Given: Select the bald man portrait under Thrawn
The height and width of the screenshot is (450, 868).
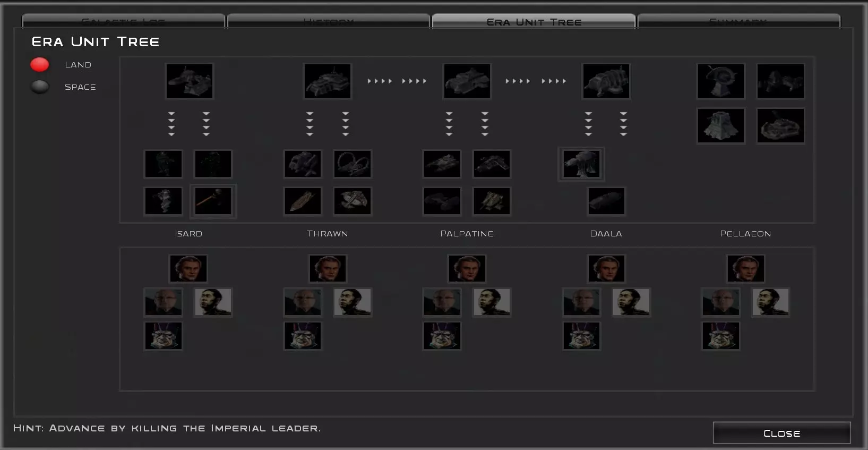Looking at the screenshot, I should pos(303,302).
